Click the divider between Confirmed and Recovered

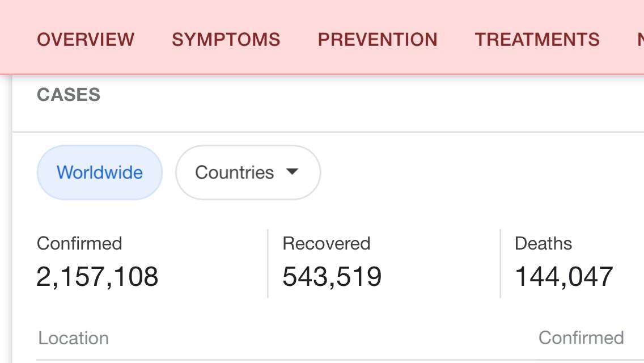tap(268, 263)
